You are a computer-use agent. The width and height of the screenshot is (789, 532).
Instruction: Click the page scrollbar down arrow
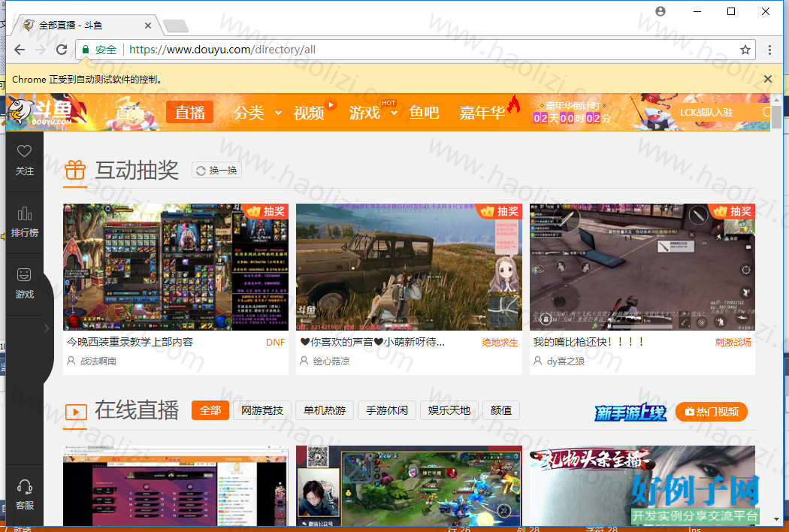[776, 520]
